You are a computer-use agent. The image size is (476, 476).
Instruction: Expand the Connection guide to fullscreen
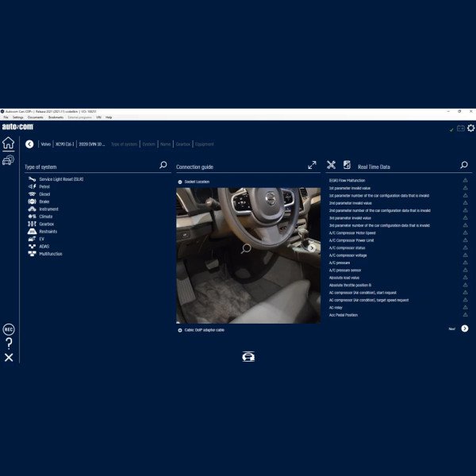coord(312,166)
